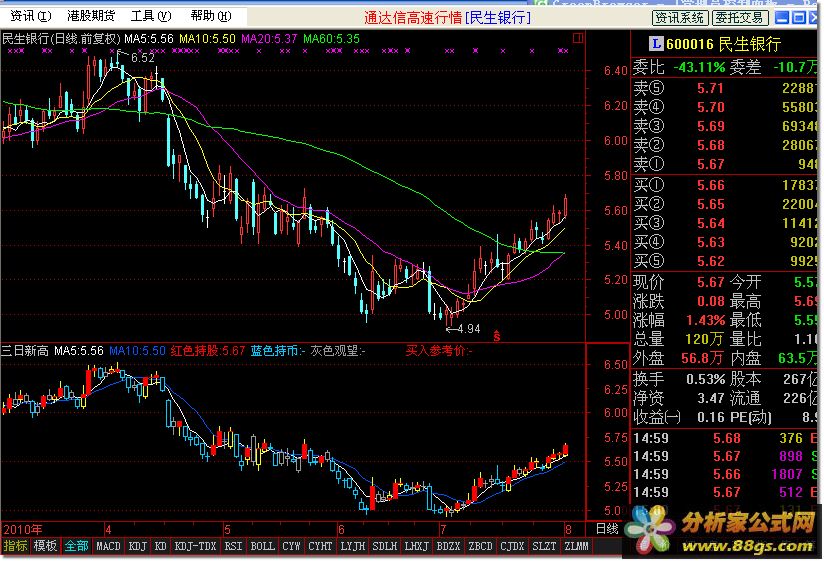This screenshot has height=561, width=824.
Task: Switch to the RSI indicator
Action: (x=233, y=546)
